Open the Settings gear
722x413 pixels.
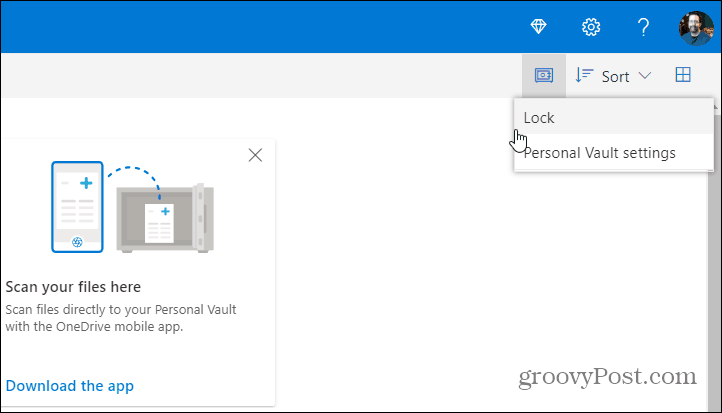(x=591, y=27)
